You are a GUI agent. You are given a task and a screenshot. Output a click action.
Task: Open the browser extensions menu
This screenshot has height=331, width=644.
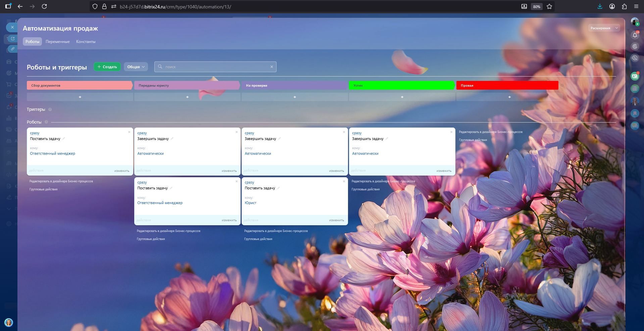624,6
